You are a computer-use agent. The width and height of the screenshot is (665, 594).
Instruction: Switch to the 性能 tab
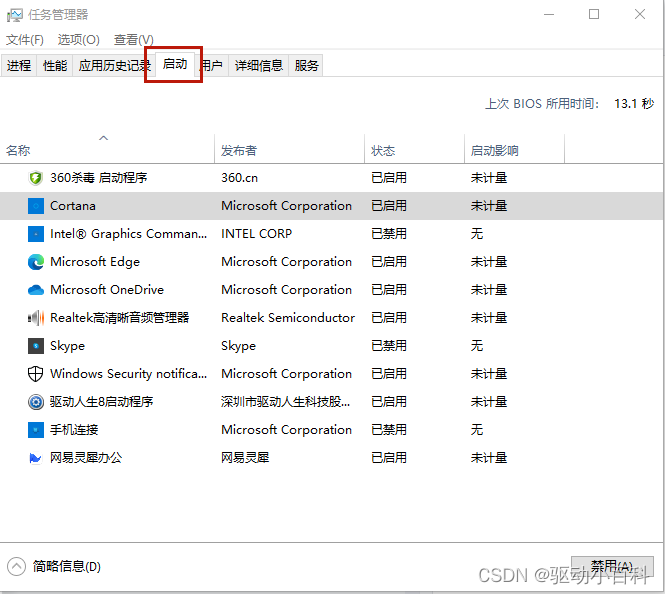[x=55, y=65]
